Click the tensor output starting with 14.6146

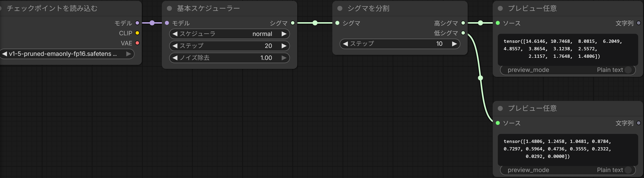point(568,49)
